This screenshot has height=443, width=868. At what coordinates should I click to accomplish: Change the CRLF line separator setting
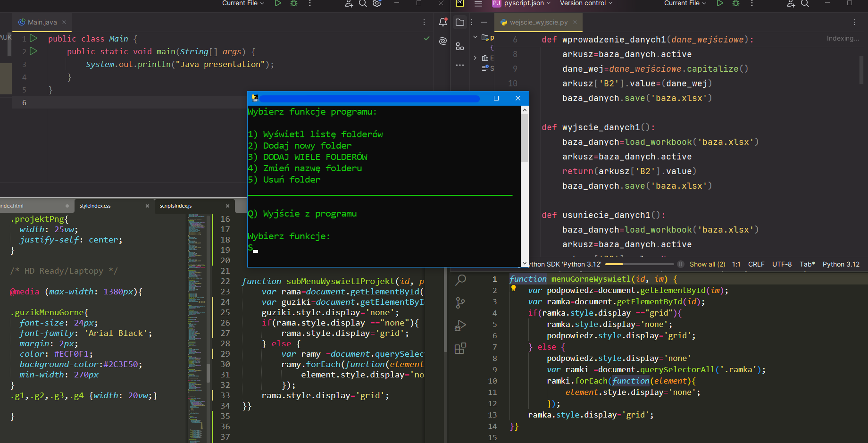click(756, 264)
